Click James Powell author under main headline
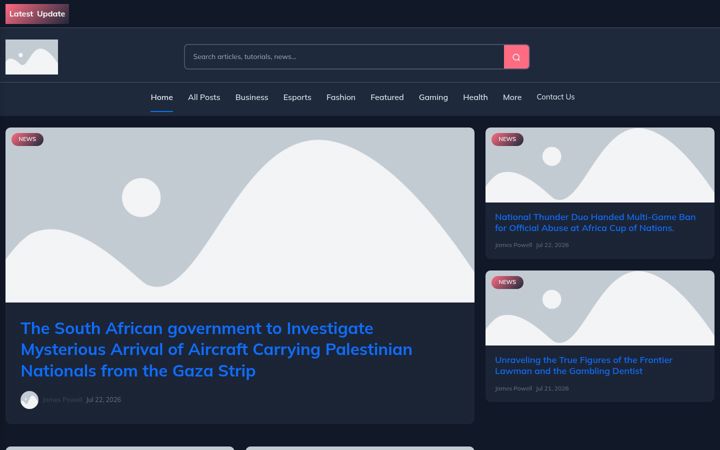This screenshot has width=720, height=450. (62, 399)
